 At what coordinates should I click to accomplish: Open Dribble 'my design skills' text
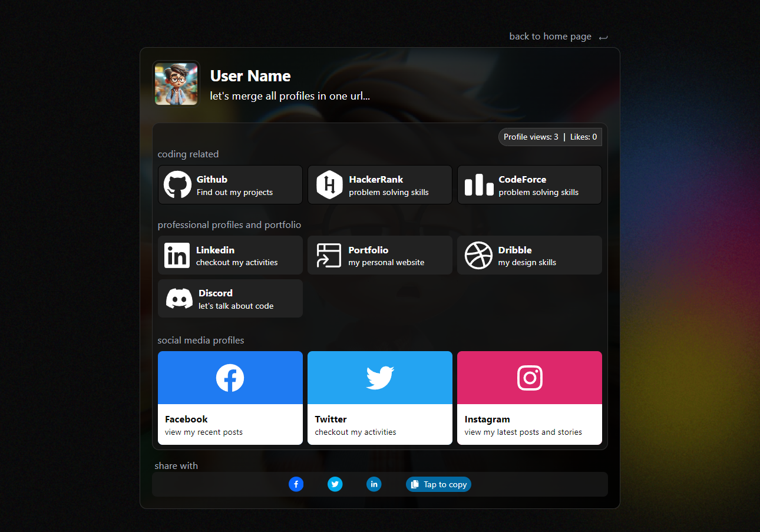tap(527, 262)
